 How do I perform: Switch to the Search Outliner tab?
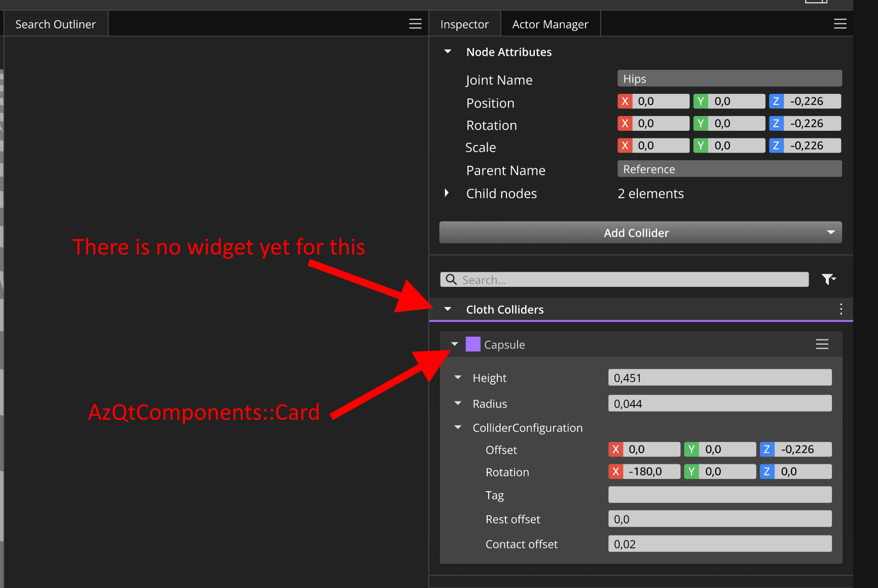tap(55, 23)
